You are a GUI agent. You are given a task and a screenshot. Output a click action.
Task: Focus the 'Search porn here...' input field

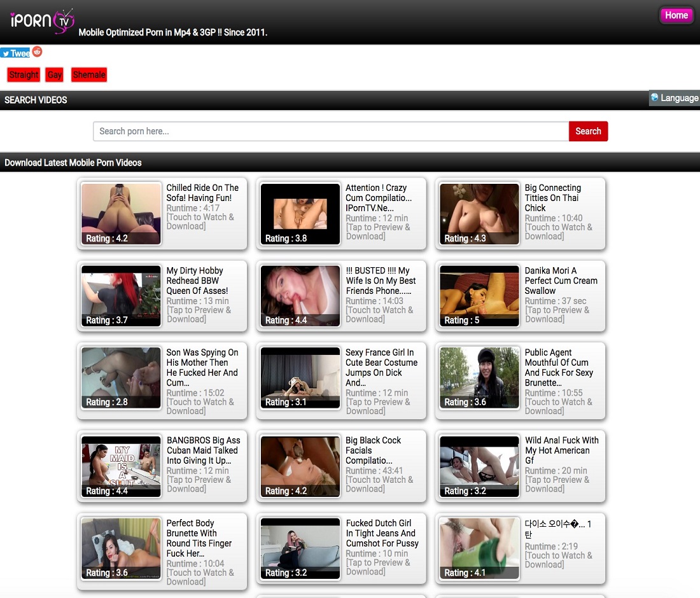tap(331, 131)
